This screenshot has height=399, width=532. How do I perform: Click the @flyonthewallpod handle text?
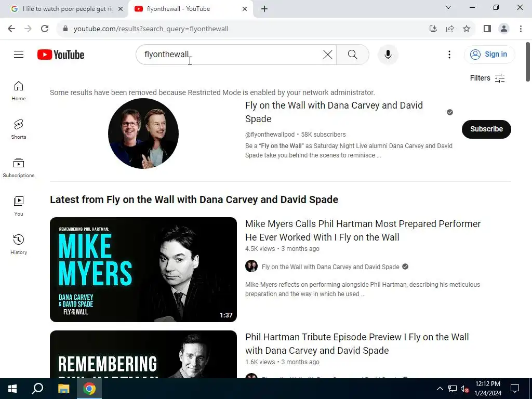tap(270, 135)
